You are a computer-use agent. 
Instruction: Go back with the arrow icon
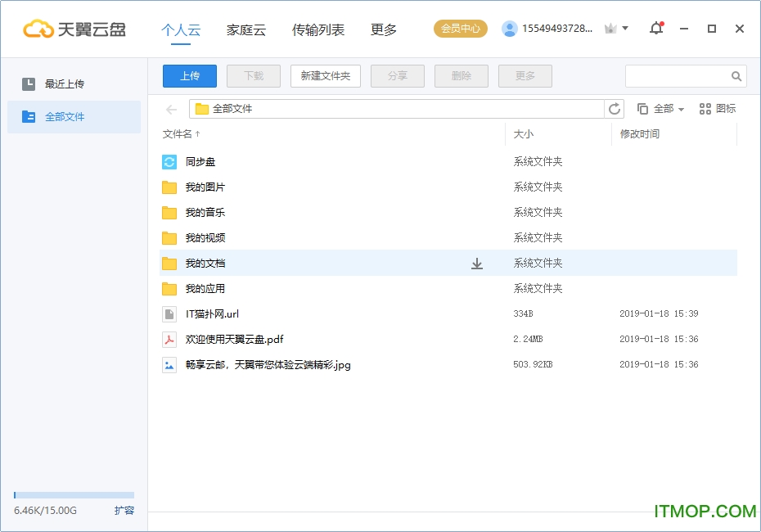click(x=171, y=109)
